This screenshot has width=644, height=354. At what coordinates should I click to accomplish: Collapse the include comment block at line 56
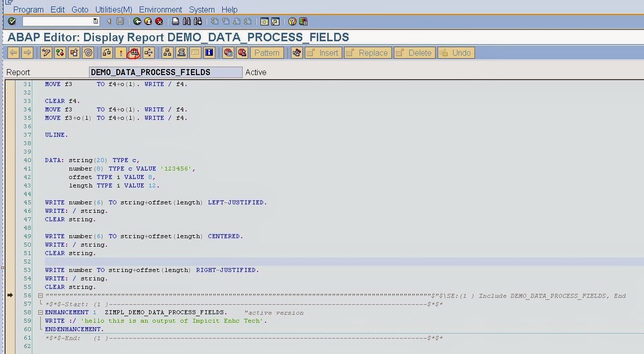pyautogui.click(x=40, y=295)
